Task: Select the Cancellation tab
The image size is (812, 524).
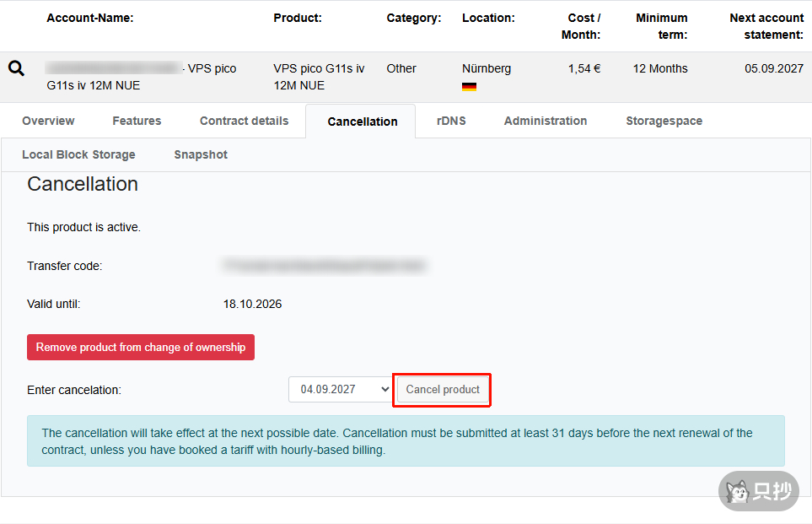Action: (x=363, y=122)
